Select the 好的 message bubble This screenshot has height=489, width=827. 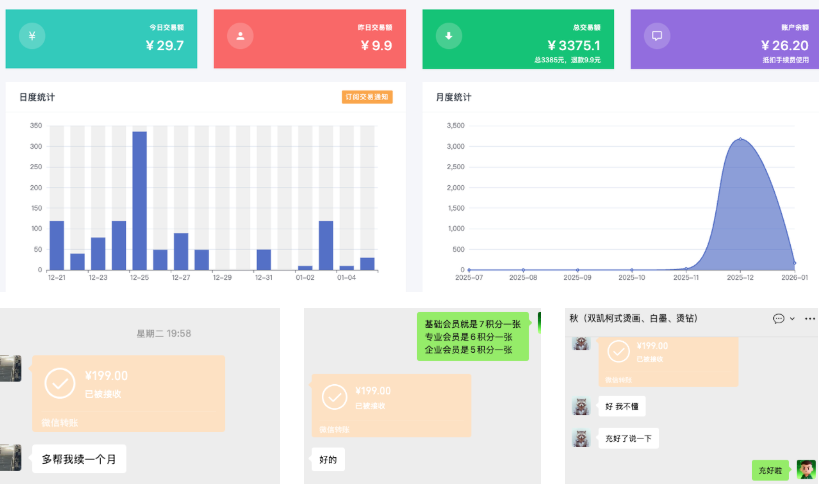pos(328,459)
